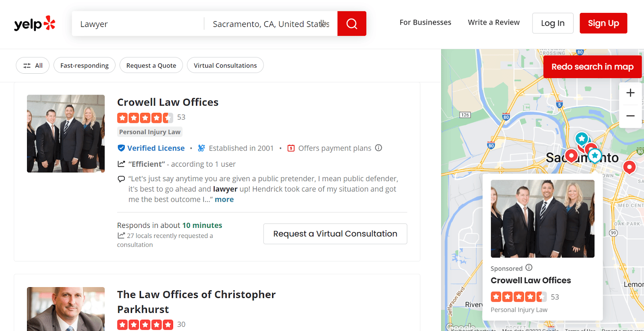The width and height of the screenshot is (644, 331).
Task: Click the Crowell Law Offices team photo in results
Action: point(66,134)
